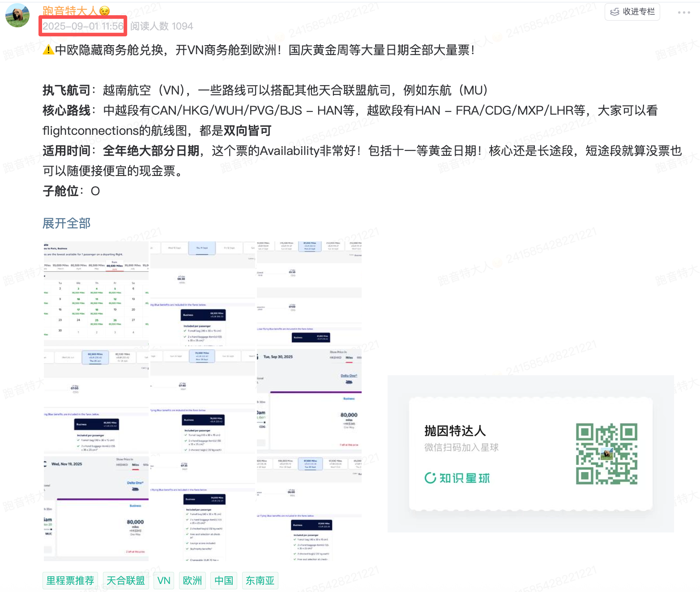
Task: Click the 知识星球 logo on the card
Action: [x=457, y=478]
